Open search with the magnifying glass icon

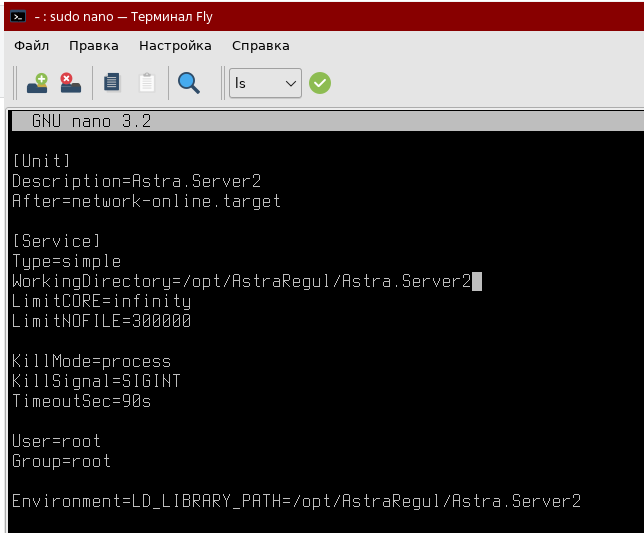pyautogui.click(x=188, y=83)
